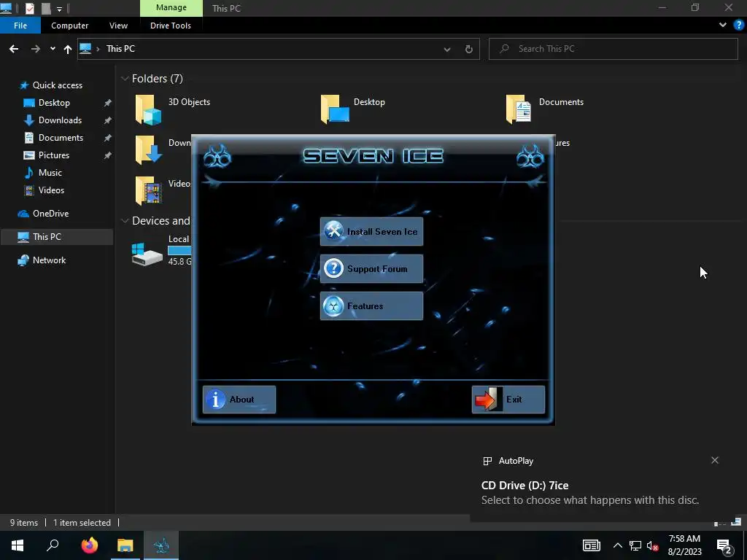The width and height of the screenshot is (747, 560).
Task: Open the network status tray icon
Action: [x=635, y=545]
